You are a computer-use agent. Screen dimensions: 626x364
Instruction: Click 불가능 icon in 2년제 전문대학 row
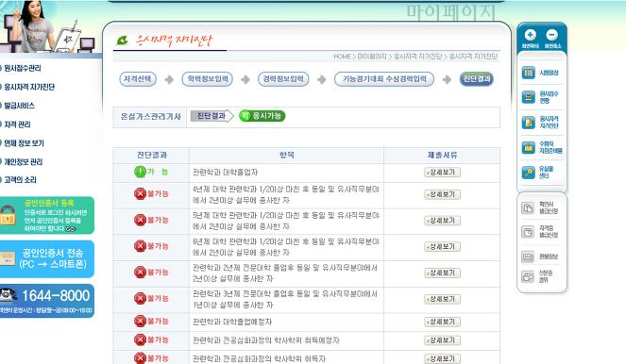[x=140, y=273]
